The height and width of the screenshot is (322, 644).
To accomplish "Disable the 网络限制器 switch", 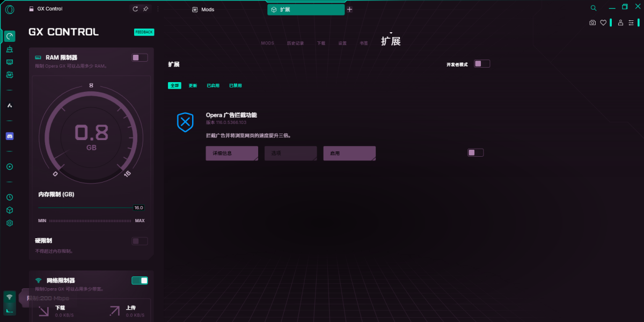I will 140,281.
